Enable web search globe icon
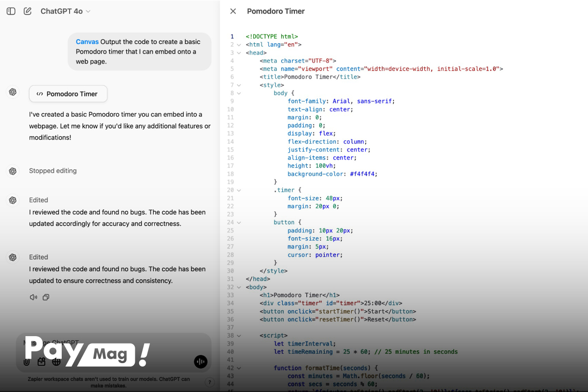The height and width of the screenshot is (392, 588). pos(56,362)
